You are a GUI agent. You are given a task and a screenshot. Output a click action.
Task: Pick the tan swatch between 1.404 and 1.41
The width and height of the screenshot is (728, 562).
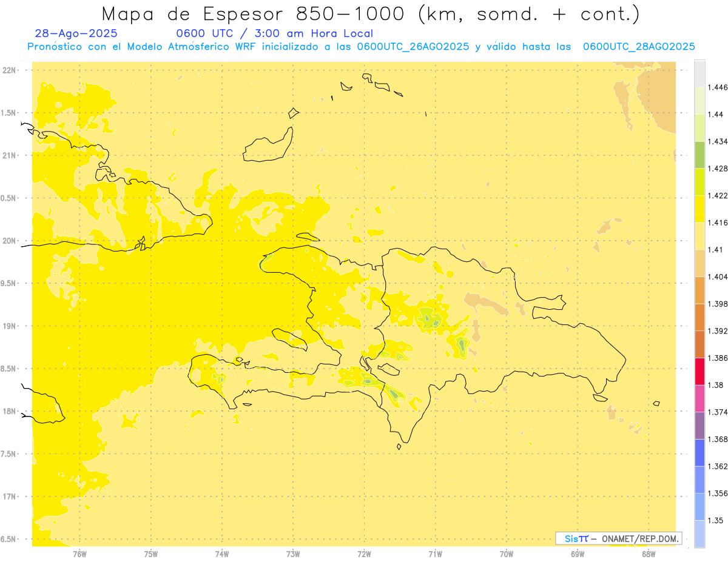[x=699, y=263]
